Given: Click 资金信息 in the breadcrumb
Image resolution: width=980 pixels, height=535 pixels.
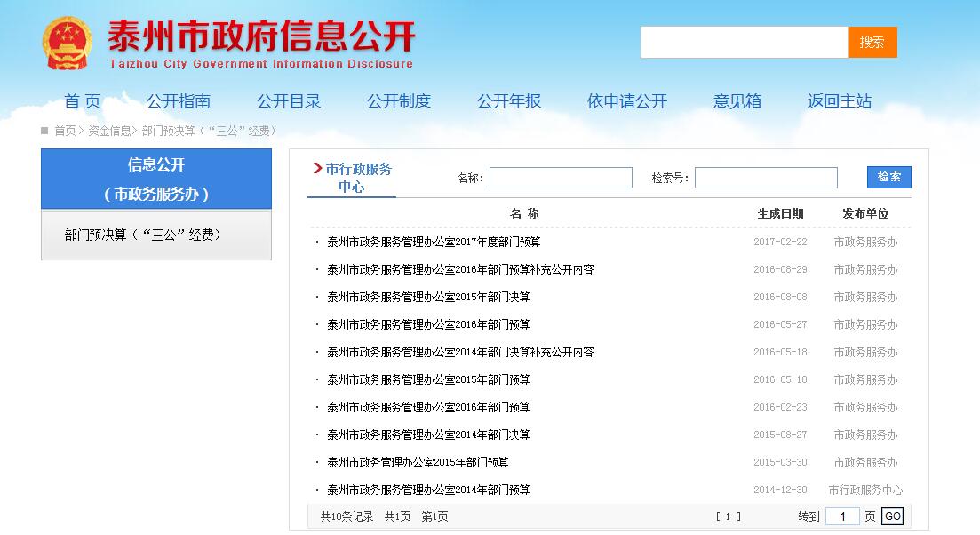Looking at the screenshot, I should click(109, 131).
